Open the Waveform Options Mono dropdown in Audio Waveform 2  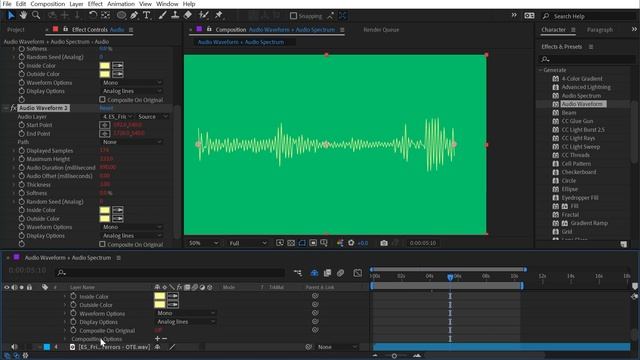pos(131,227)
